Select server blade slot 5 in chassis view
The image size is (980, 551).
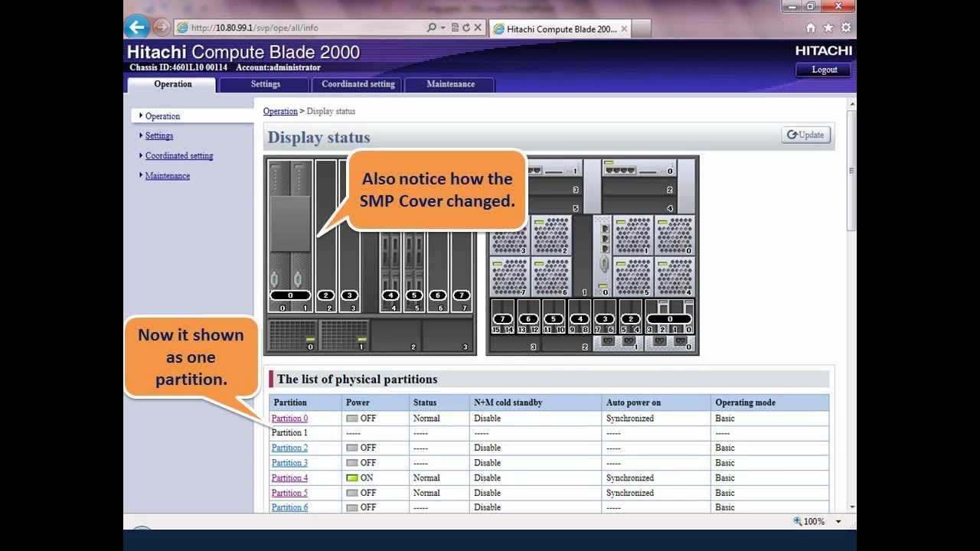[414, 272]
